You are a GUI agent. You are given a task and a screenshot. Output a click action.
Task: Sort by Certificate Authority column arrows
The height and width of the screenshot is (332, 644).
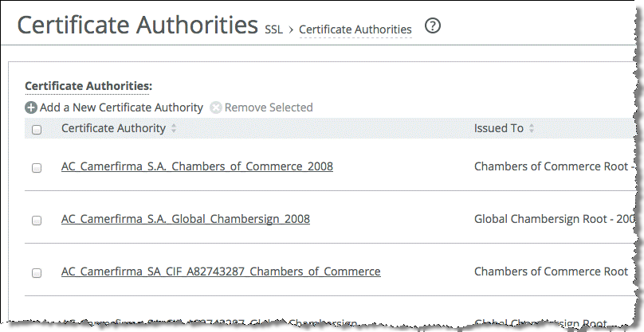[174, 128]
